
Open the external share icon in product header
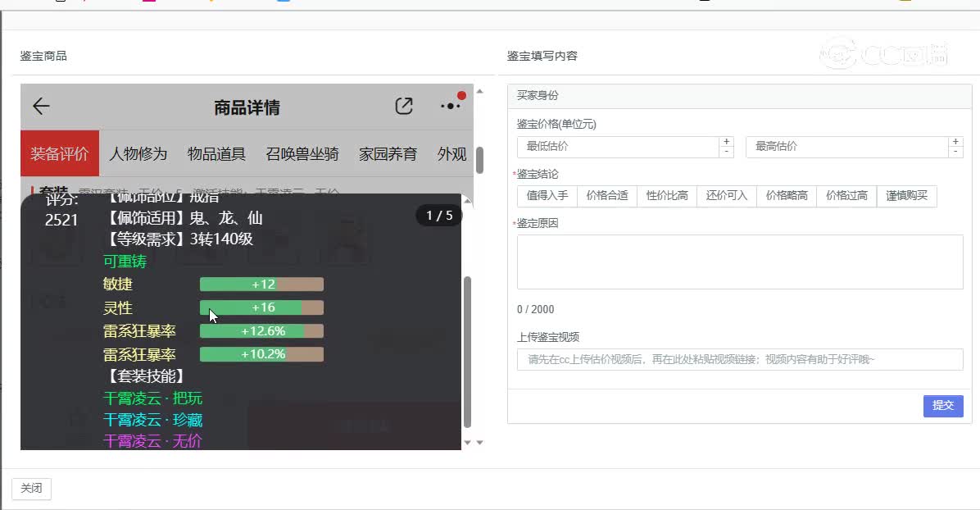pyautogui.click(x=403, y=106)
